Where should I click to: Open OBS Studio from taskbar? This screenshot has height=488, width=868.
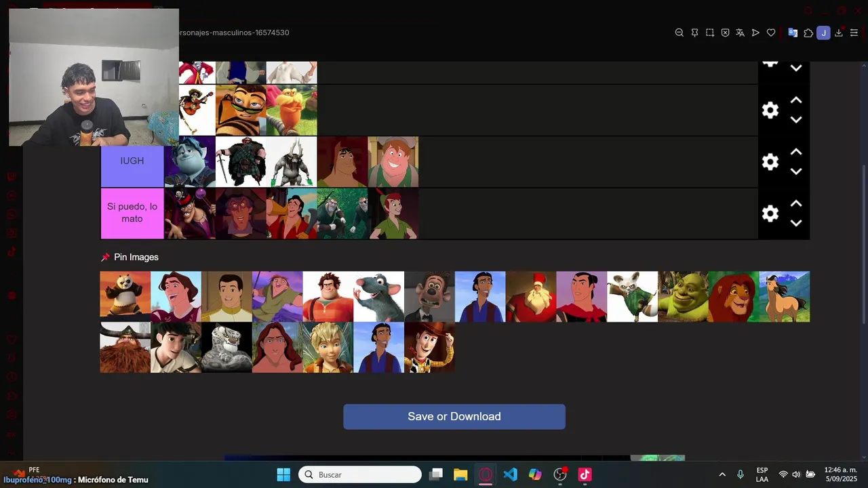(560, 474)
